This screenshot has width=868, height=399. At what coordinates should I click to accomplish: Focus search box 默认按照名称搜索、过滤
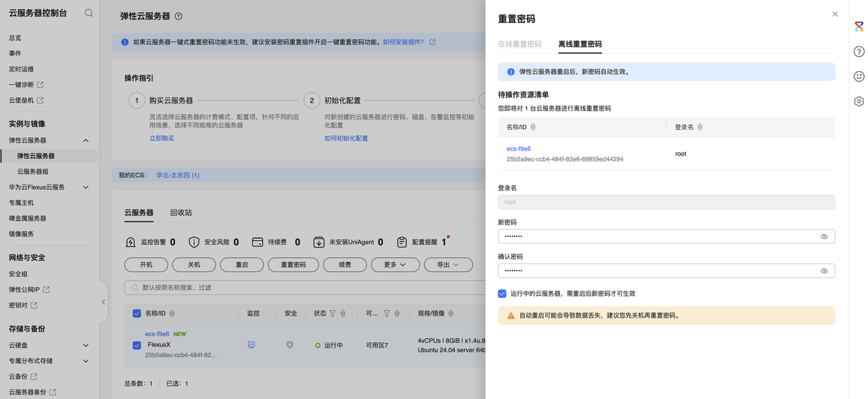pyautogui.click(x=304, y=288)
